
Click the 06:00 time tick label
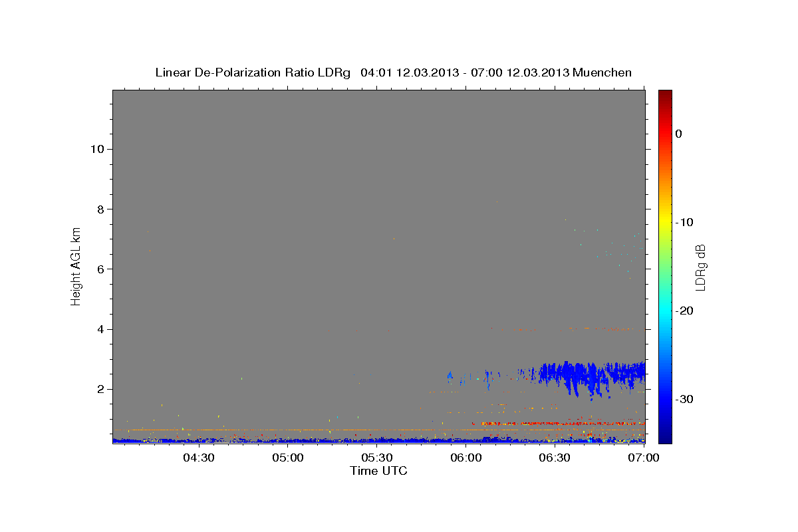(x=465, y=458)
